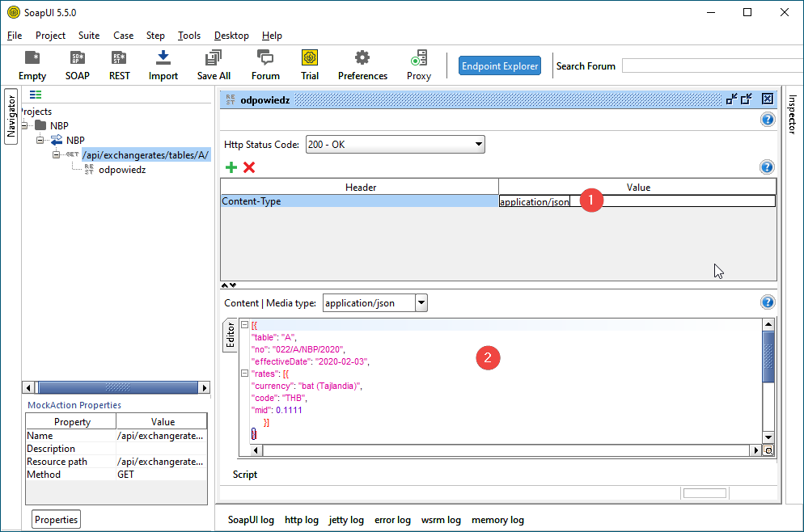Viewport: 804px width, 532px height.
Task: Open the Help menu
Action: coord(272,36)
